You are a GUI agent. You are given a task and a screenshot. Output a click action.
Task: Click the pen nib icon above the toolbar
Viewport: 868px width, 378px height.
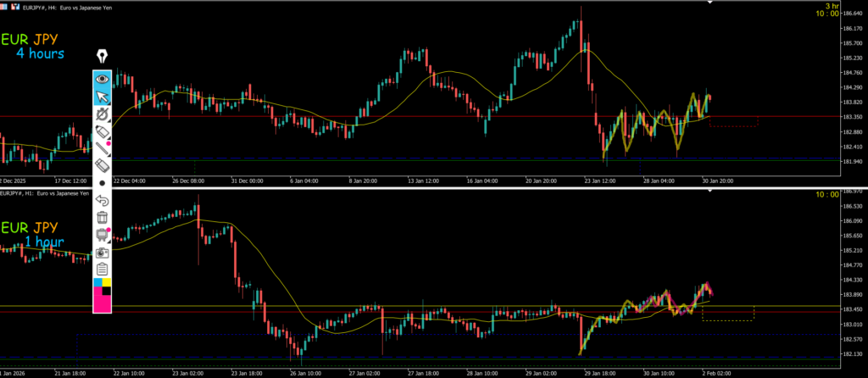[103, 57]
